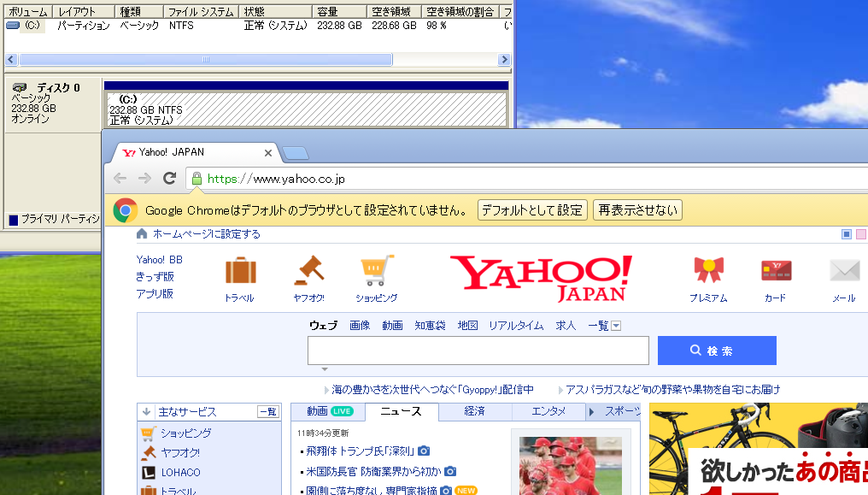Open 米国防長官 防衛業界から初か headline
The width and height of the screenshot is (868, 495).
tap(373, 472)
